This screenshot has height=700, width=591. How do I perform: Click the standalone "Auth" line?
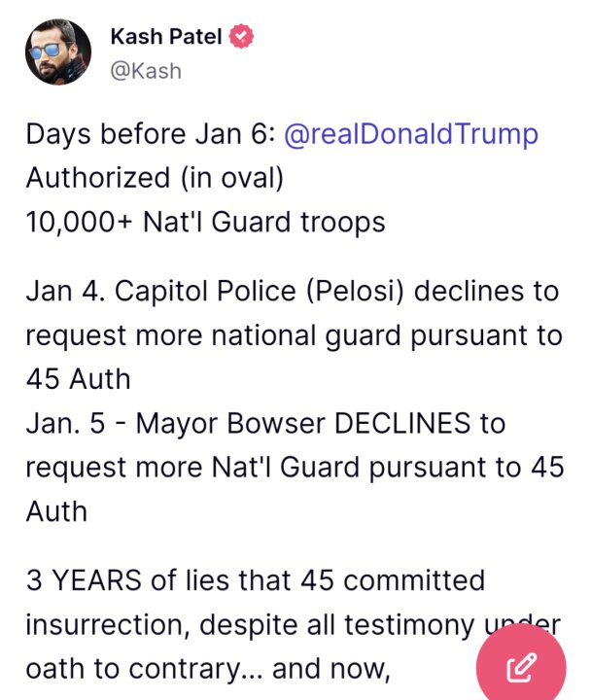[56, 511]
